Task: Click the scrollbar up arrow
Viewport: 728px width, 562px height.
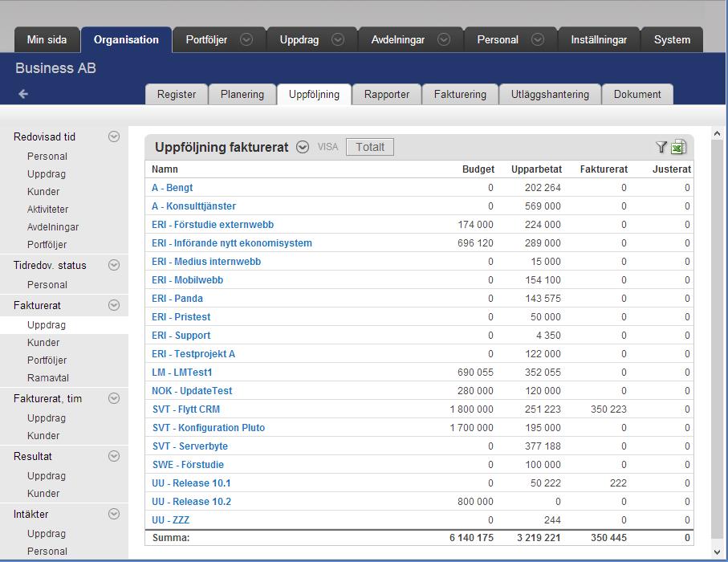Action: (x=718, y=134)
